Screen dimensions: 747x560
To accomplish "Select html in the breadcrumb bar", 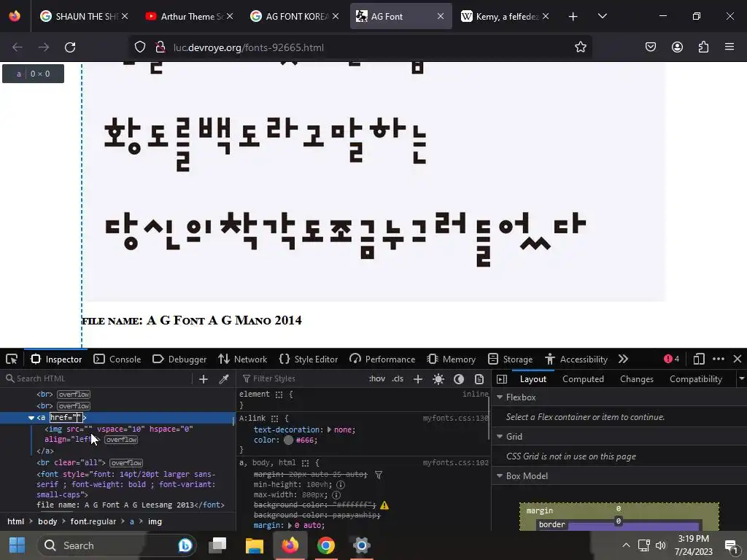I will [16, 521].
